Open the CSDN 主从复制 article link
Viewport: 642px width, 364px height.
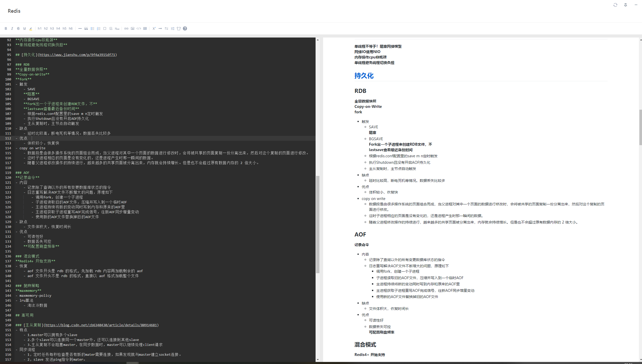click(101, 325)
